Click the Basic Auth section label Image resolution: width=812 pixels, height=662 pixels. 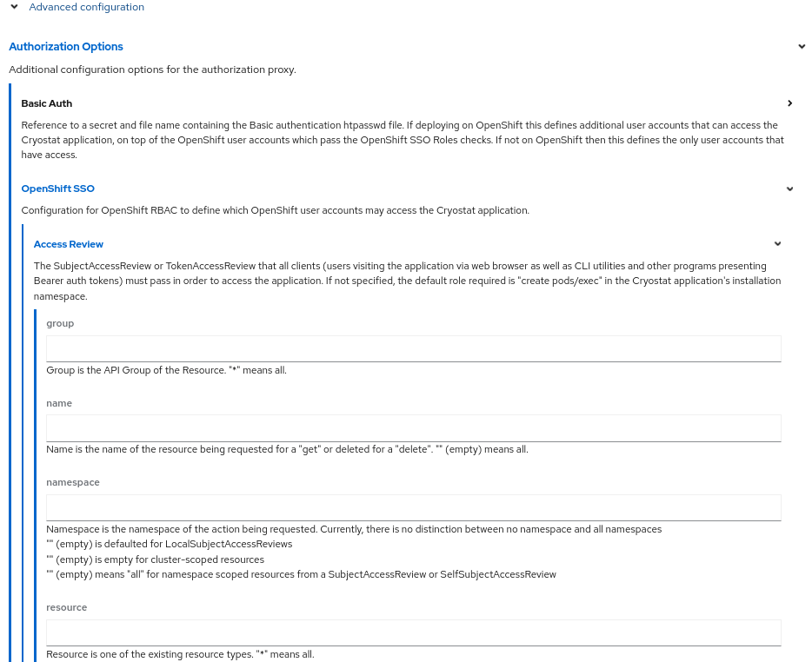[x=46, y=103]
